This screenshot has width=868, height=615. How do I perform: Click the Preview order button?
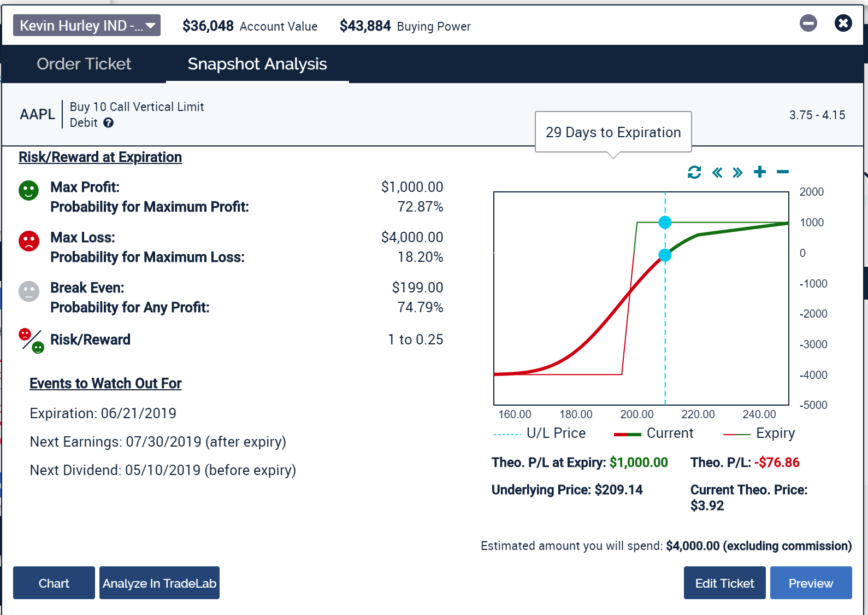[x=811, y=583]
